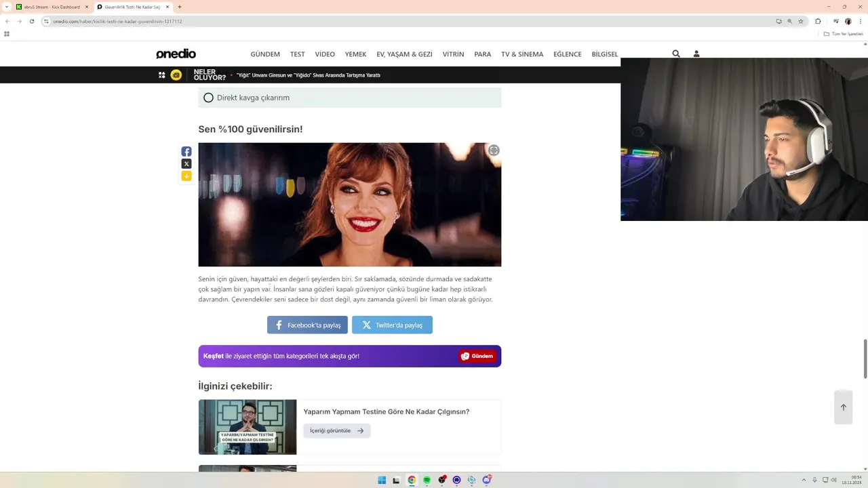This screenshot has width=868, height=488.
Task: Open the YEMEK menu
Action: (x=355, y=54)
